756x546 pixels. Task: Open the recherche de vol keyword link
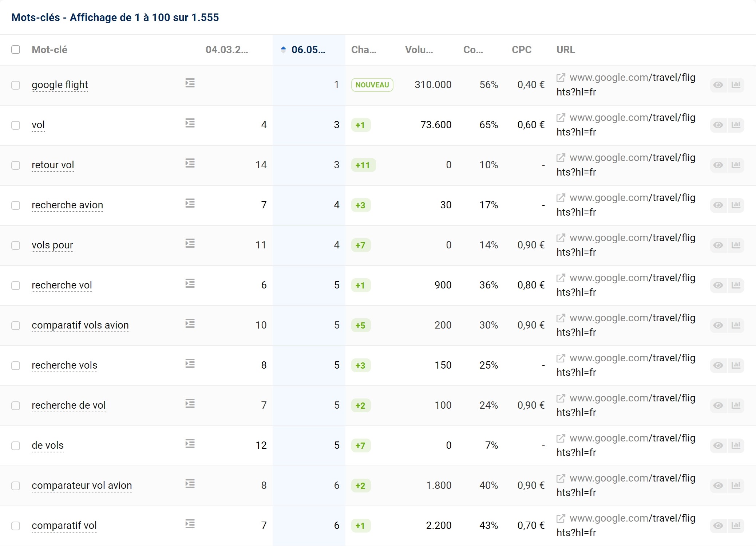point(68,405)
